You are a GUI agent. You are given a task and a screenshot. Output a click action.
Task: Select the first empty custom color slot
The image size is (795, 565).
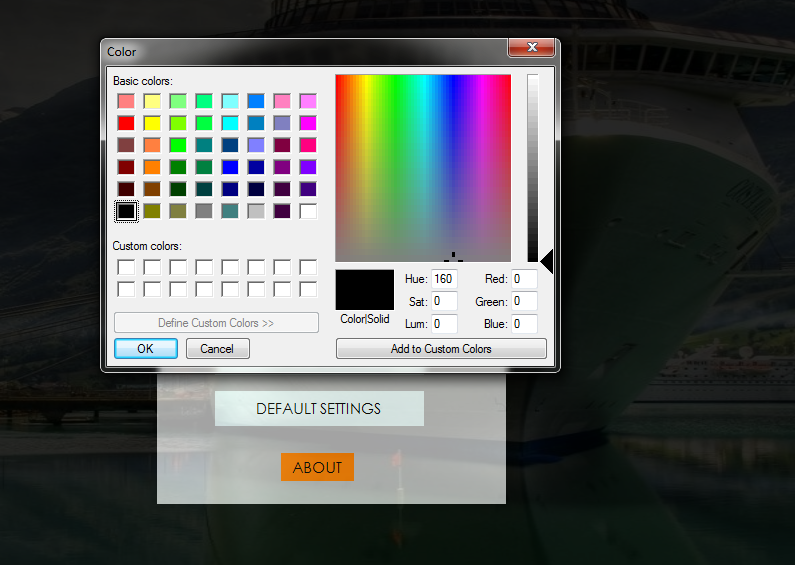(x=126, y=267)
